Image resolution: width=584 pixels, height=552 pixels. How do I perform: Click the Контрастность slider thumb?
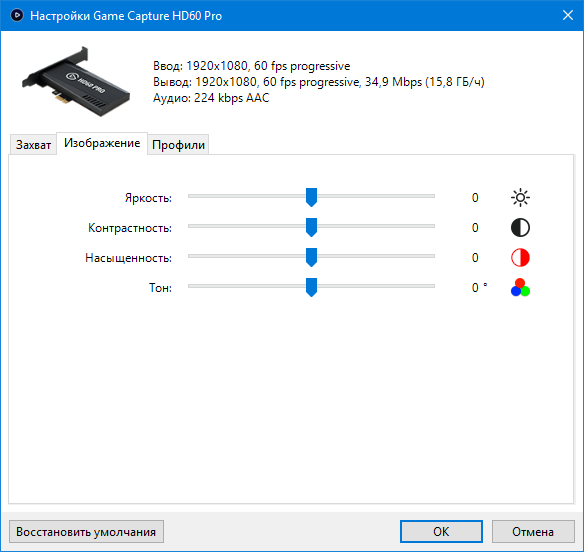311,227
